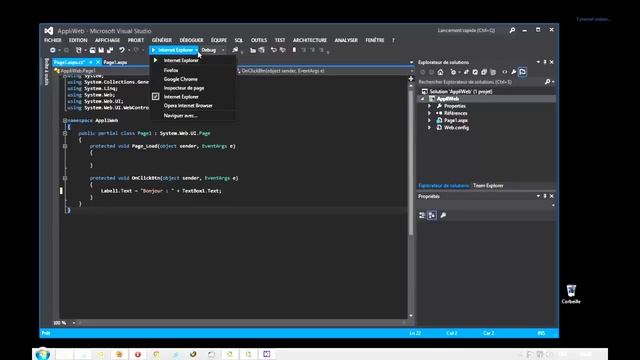Expand the Web.config node
The height and width of the screenshot is (360, 640).
pyautogui.click(x=429, y=128)
